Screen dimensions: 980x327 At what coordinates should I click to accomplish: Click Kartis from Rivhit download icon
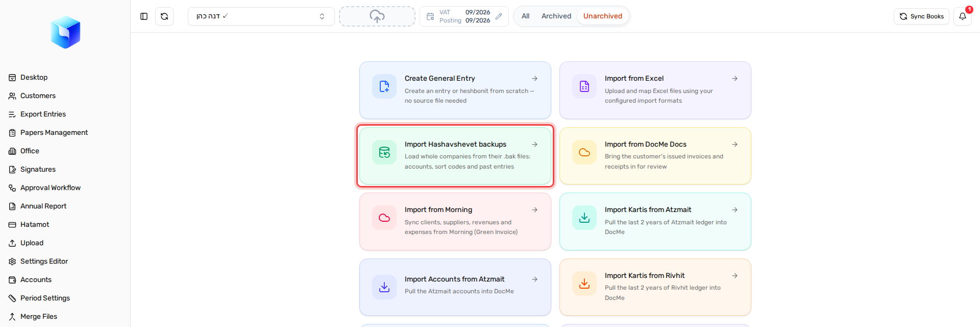coord(584,284)
